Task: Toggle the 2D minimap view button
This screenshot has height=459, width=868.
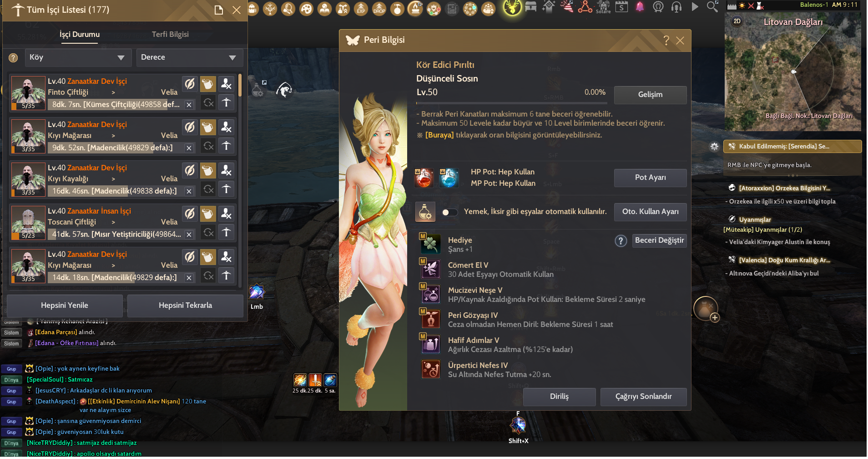Action: pos(737,21)
